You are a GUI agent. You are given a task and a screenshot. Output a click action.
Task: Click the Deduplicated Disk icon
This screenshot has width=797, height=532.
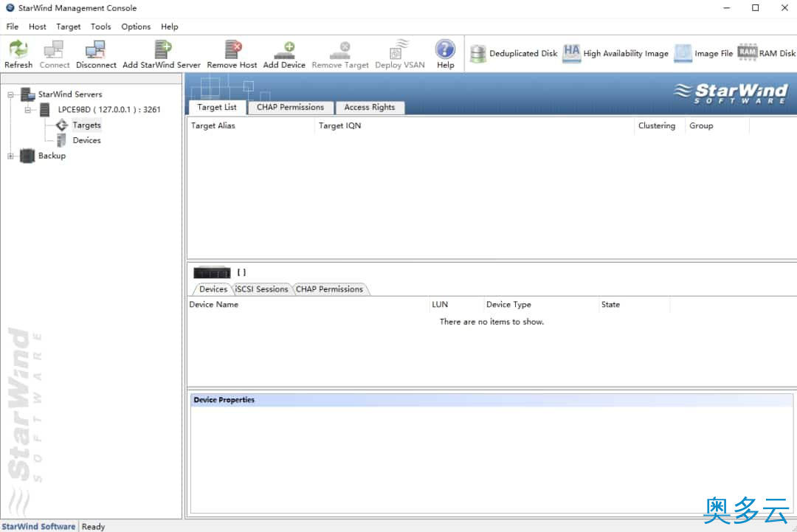tap(477, 53)
